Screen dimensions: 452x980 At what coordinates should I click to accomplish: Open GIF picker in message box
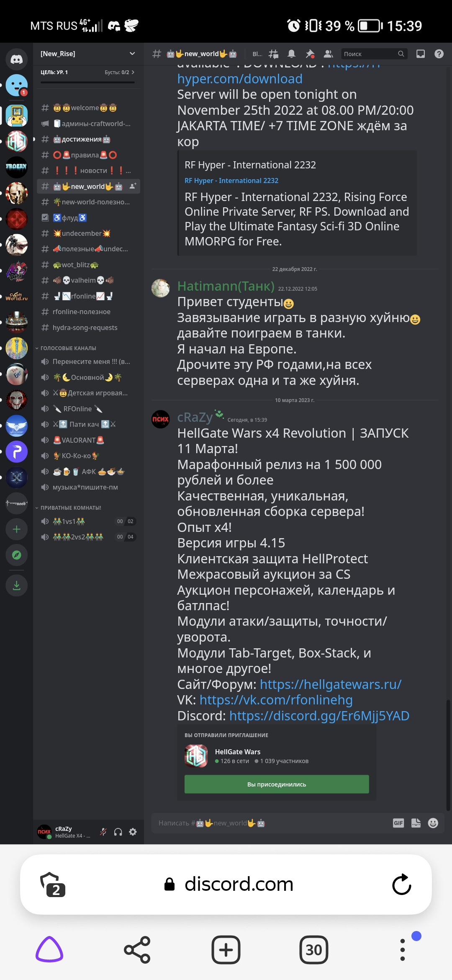tap(398, 823)
